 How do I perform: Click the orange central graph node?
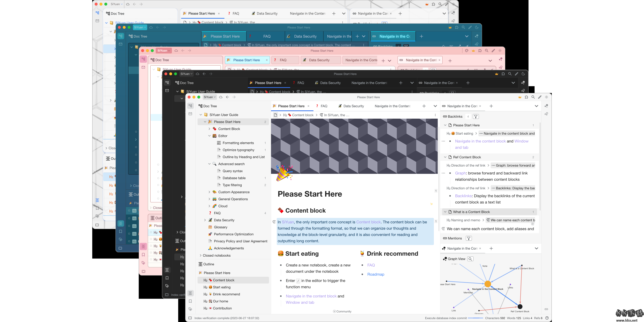488,284
